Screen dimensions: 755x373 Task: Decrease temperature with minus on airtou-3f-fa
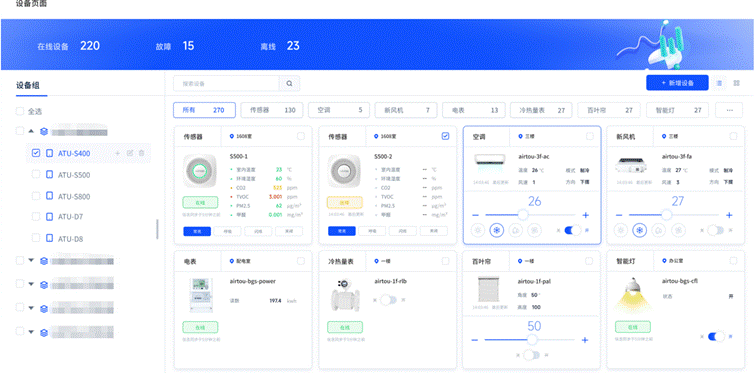pos(619,215)
